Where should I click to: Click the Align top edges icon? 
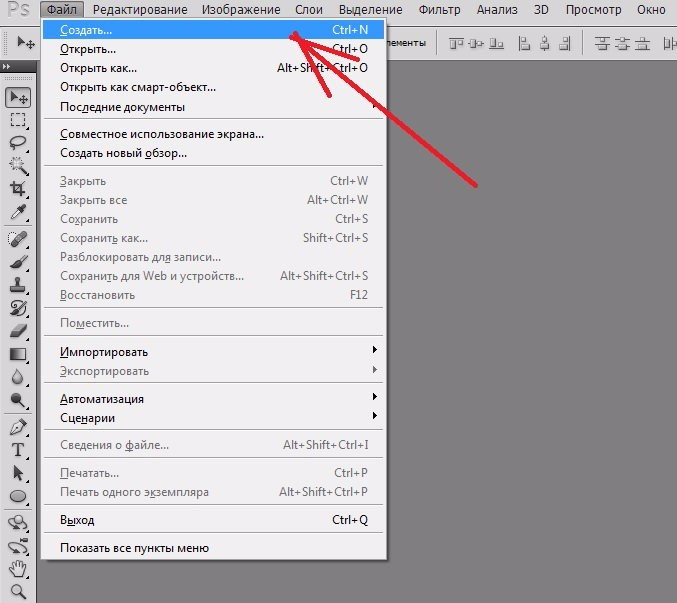click(456, 43)
